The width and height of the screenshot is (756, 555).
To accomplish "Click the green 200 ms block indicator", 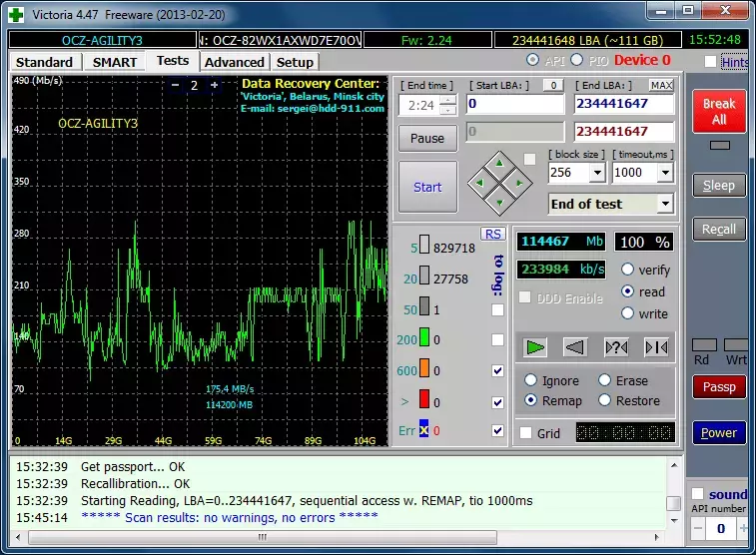I will tap(424, 336).
